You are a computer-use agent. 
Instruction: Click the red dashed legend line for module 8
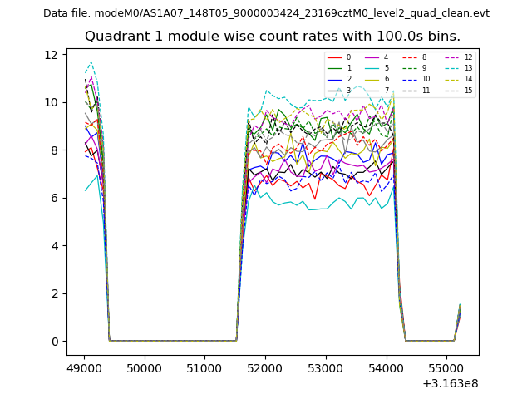(411, 57)
